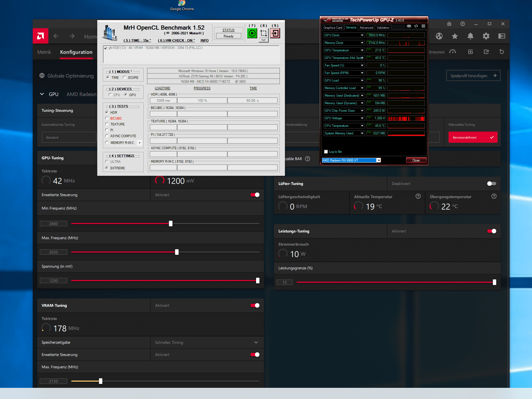The image size is (532, 399).
Task: Click the import profile icon
Action: 470,52
